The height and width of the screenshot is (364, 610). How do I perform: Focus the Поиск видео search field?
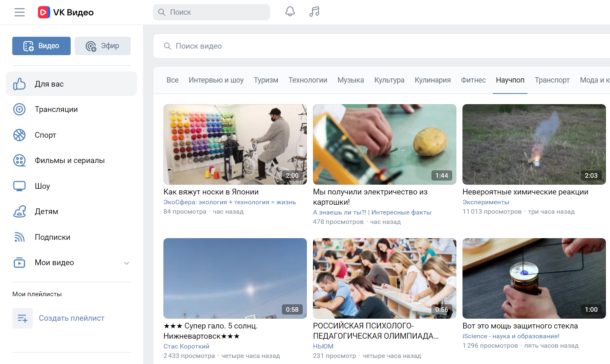(368, 46)
